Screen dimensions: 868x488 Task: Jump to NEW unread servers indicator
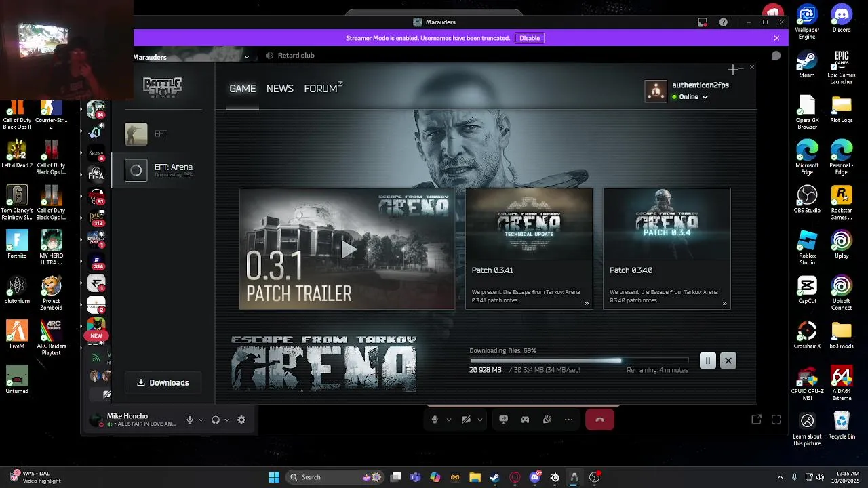pyautogui.click(x=96, y=335)
